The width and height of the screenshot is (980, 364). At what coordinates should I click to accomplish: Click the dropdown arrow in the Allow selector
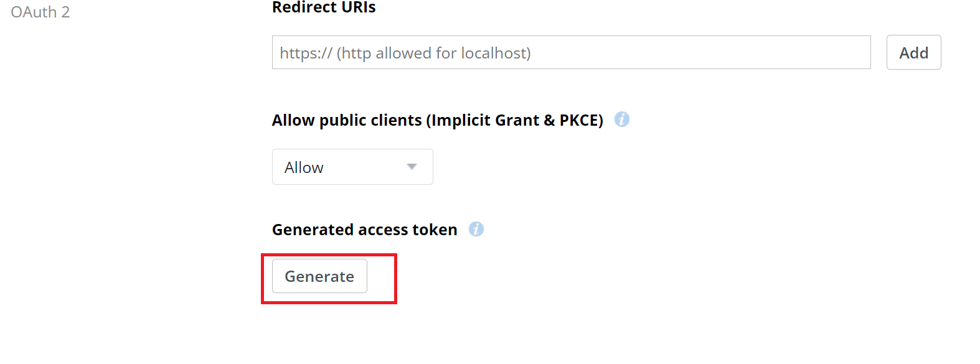[412, 167]
